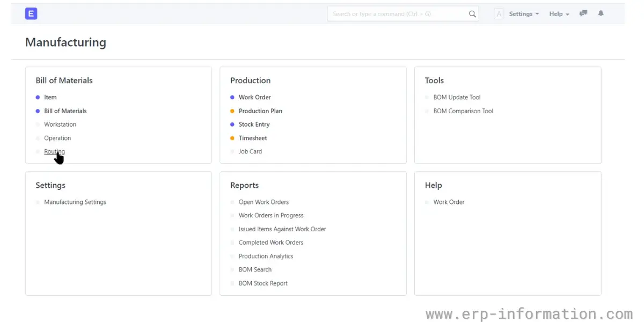Open the BOM Update Tool
This screenshot has height=322, width=644.
[457, 97]
